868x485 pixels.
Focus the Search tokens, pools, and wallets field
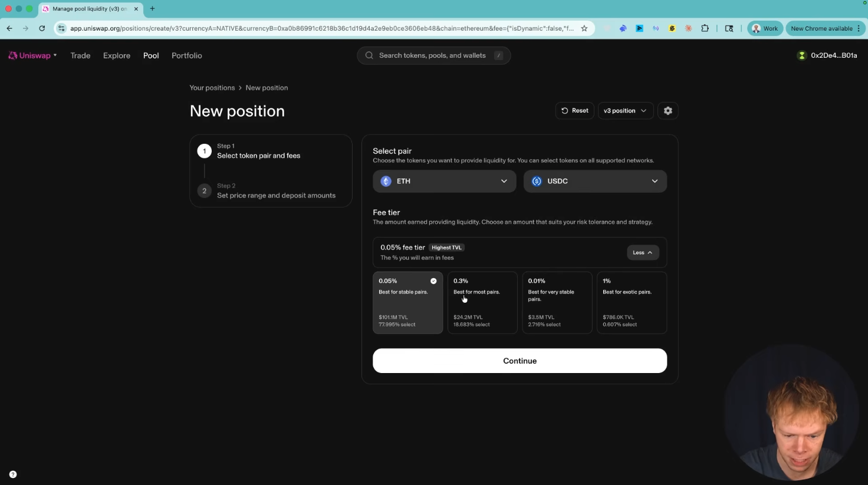point(433,55)
